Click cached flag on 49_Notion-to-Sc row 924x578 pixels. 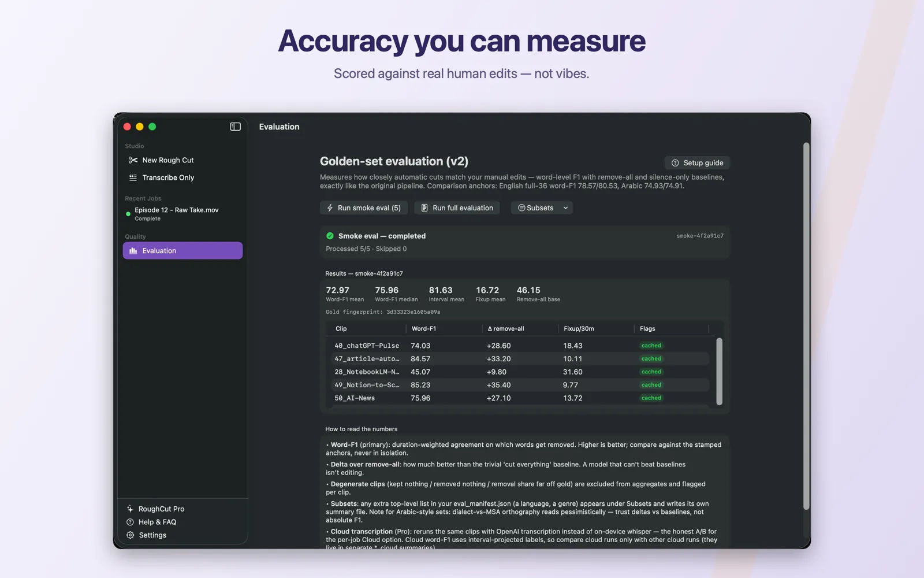(651, 385)
